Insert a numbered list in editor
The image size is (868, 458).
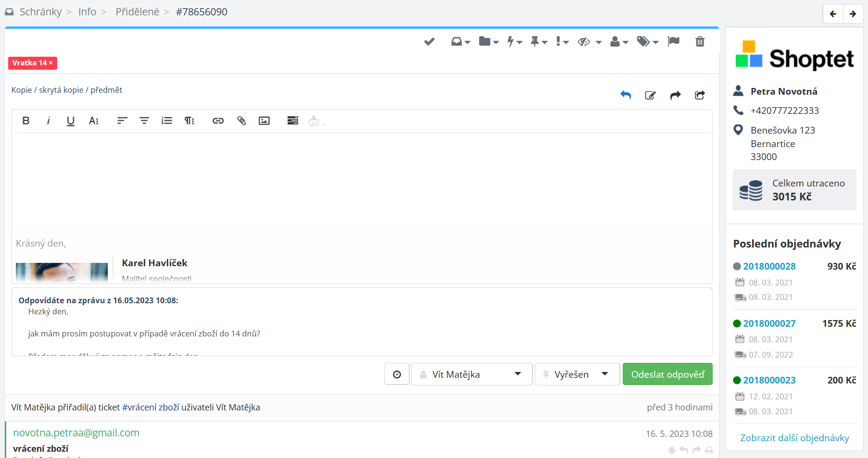click(x=167, y=121)
